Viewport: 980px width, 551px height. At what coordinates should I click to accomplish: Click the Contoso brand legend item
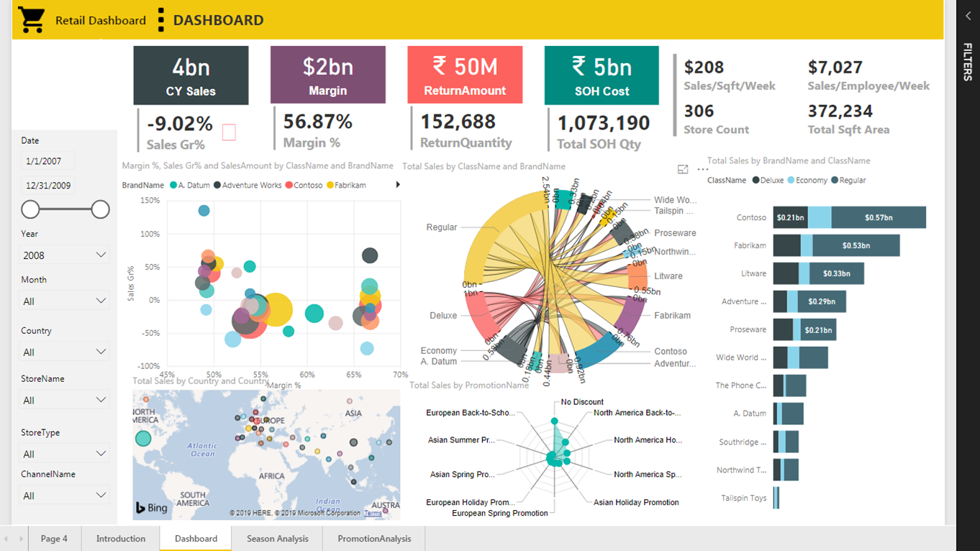[304, 185]
